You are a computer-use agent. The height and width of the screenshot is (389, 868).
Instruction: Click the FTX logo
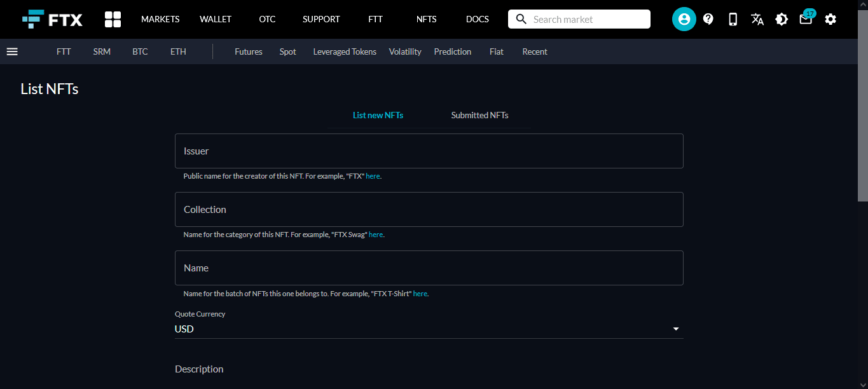click(x=52, y=19)
